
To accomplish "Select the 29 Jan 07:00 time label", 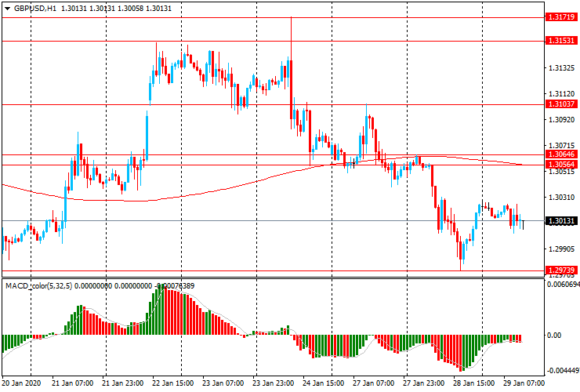I will click(x=524, y=383).
